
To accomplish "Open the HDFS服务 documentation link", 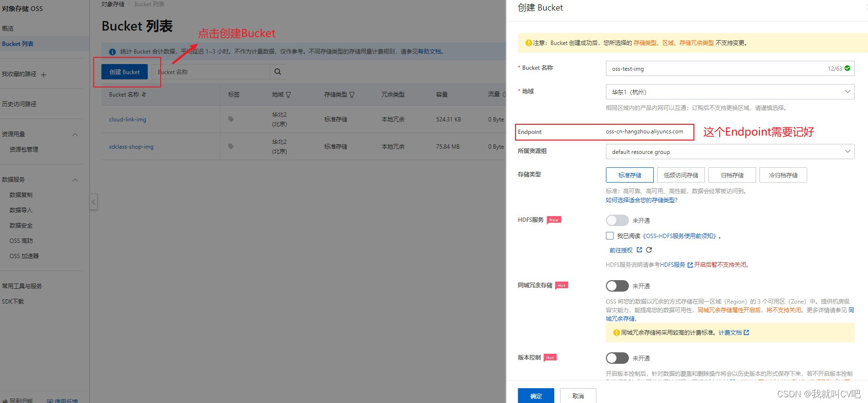I will point(673,264).
